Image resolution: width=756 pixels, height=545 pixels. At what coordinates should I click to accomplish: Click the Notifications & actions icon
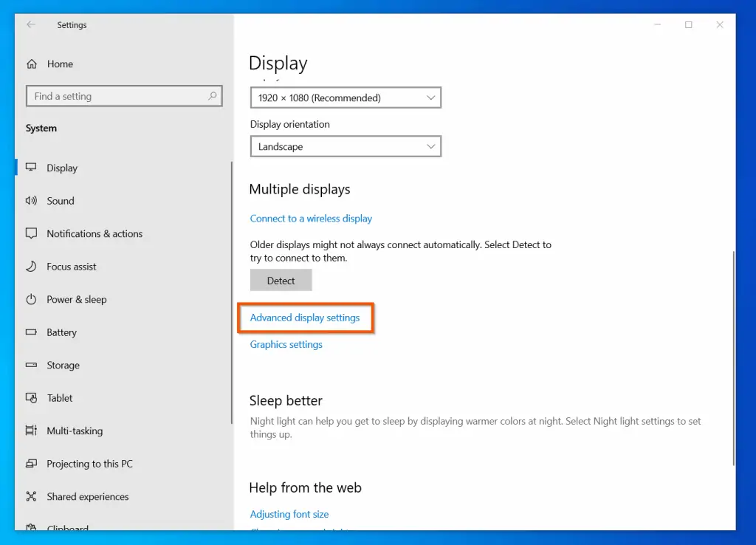point(31,233)
